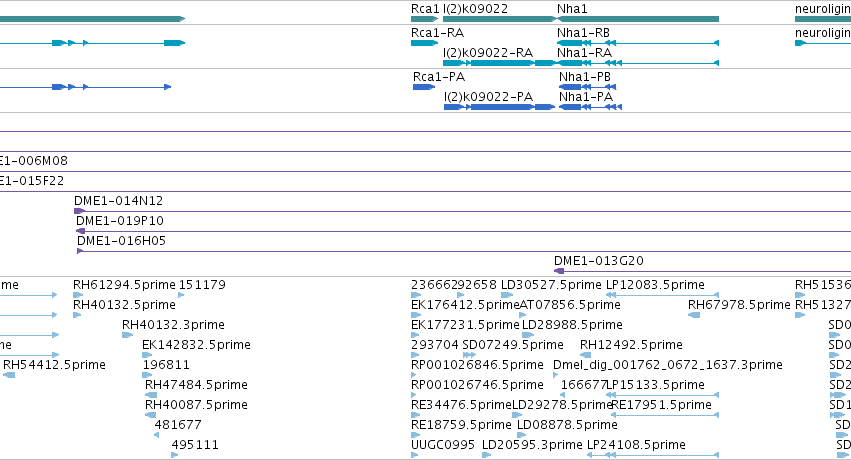Click the DME1-019P10 clone label
This screenshot has height=460, width=851.
point(119,221)
